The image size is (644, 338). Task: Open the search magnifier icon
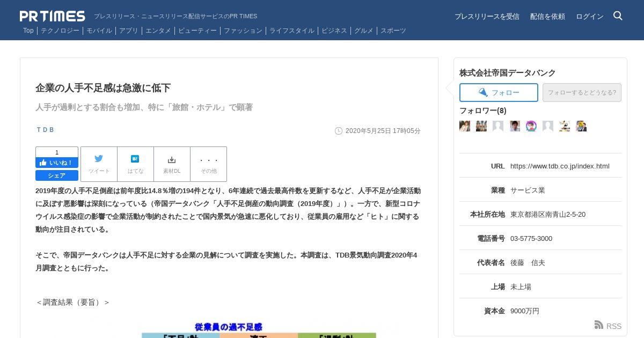tap(618, 16)
